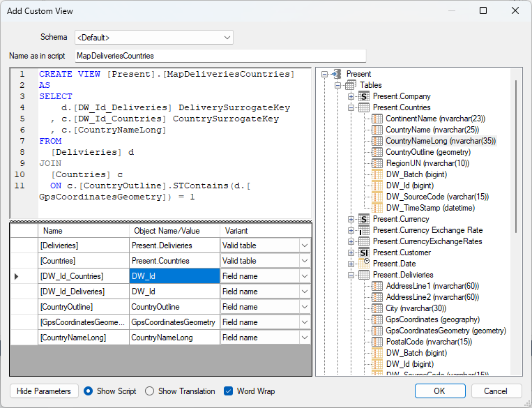
Task: Click the Present.Currency table icon
Action: 364,219
